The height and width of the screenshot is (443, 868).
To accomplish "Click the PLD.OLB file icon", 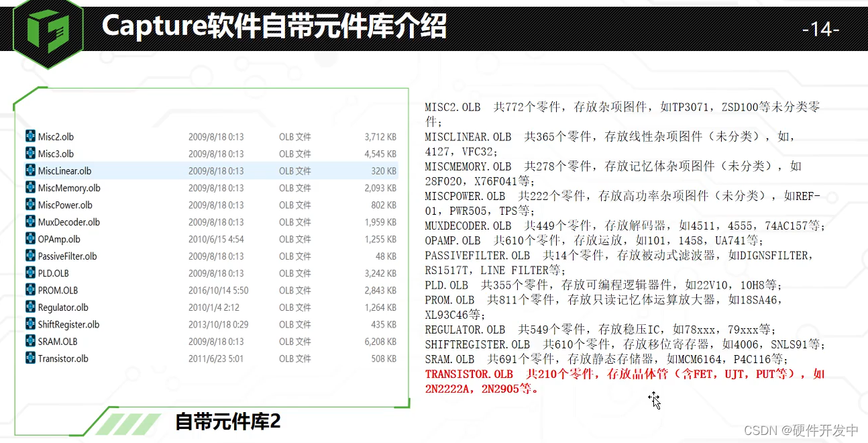I will coord(30,273).
